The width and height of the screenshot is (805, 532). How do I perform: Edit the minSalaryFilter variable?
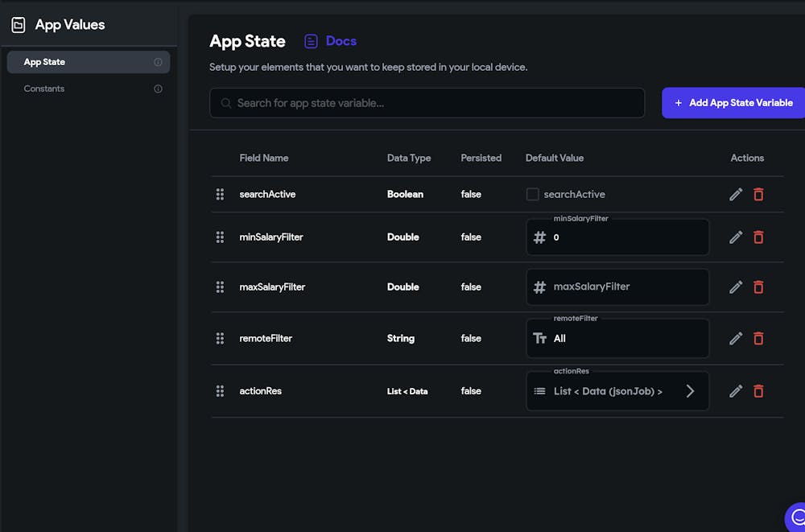[x=736, y=237]
